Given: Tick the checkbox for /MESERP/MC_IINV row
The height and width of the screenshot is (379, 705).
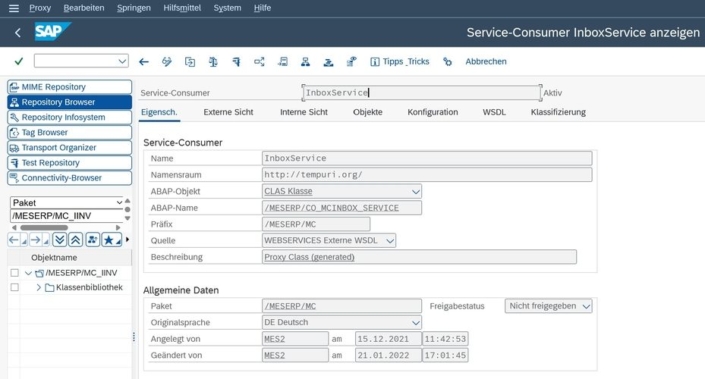Looking at the screenshot, I should (x=14, y=273).
